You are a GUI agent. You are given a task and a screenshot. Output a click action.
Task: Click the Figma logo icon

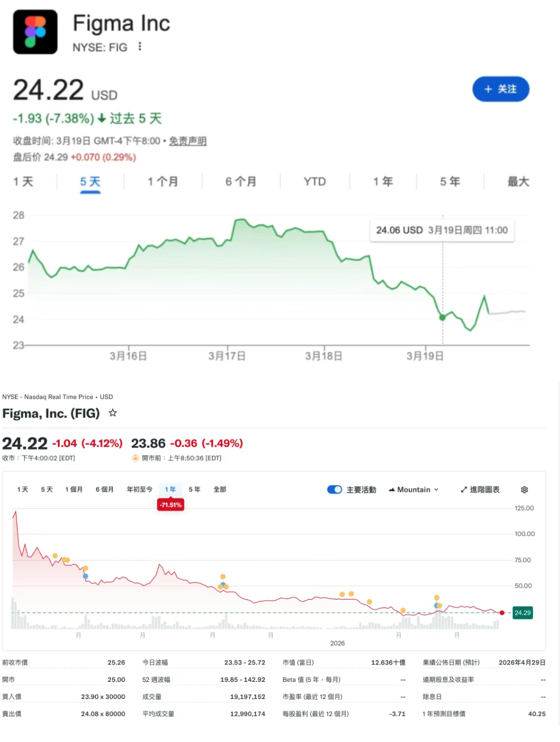tap(36, 32)
